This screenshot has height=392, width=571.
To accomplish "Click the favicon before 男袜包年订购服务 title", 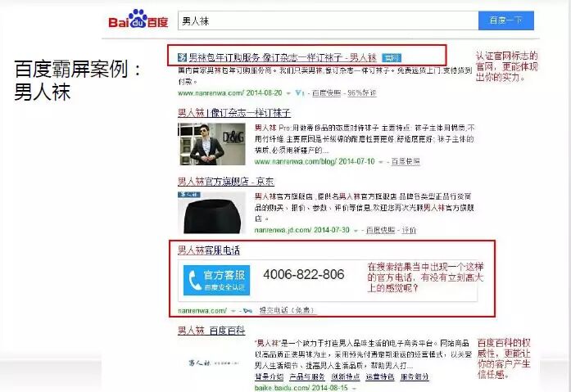I will point(182,57).
